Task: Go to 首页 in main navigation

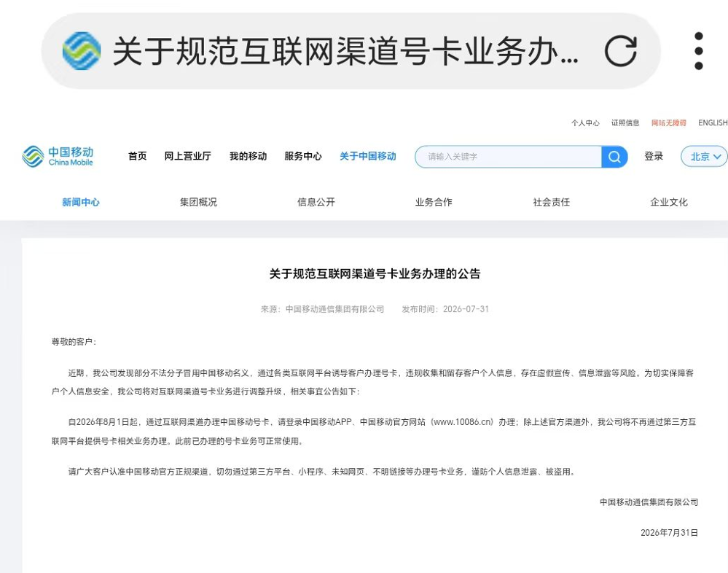Action: point(138,156)
